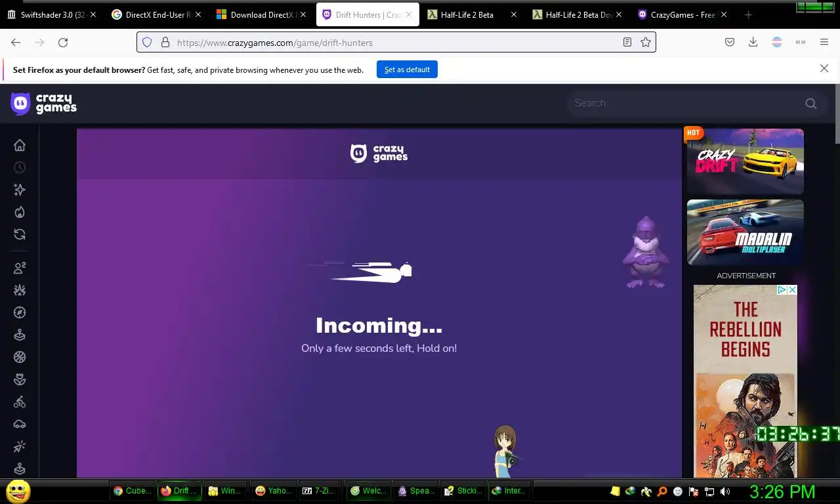The width and height of the screenshot is (840, 504).
Task: Open Recently played clock icon in sidebar
Action: (20, 167)
